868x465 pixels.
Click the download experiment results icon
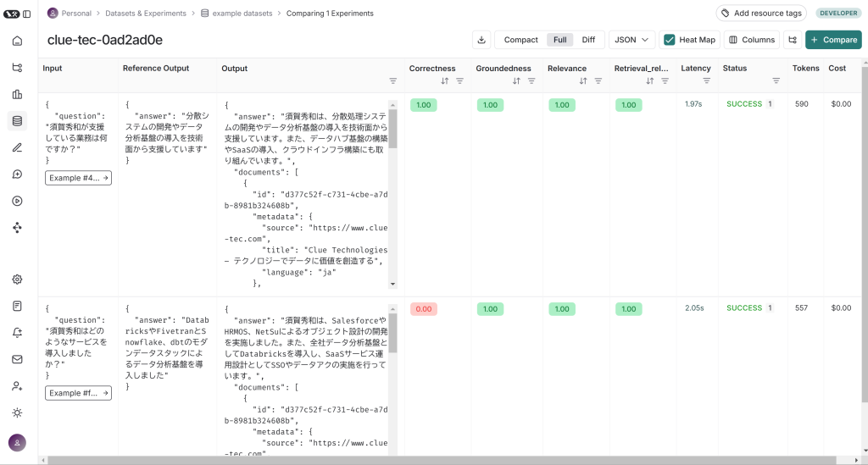coord(481,40)
